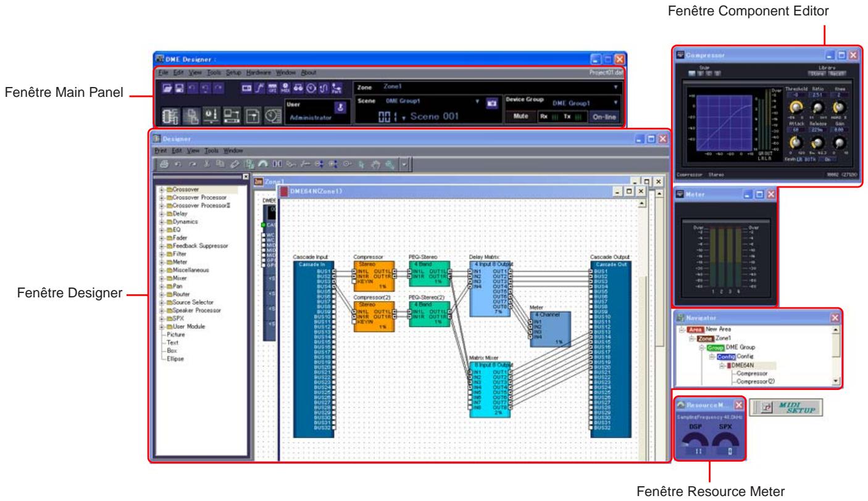The image size is (868, 501).
Task: Open the Tools menu in Designer window
Action: tap(211, 150)
